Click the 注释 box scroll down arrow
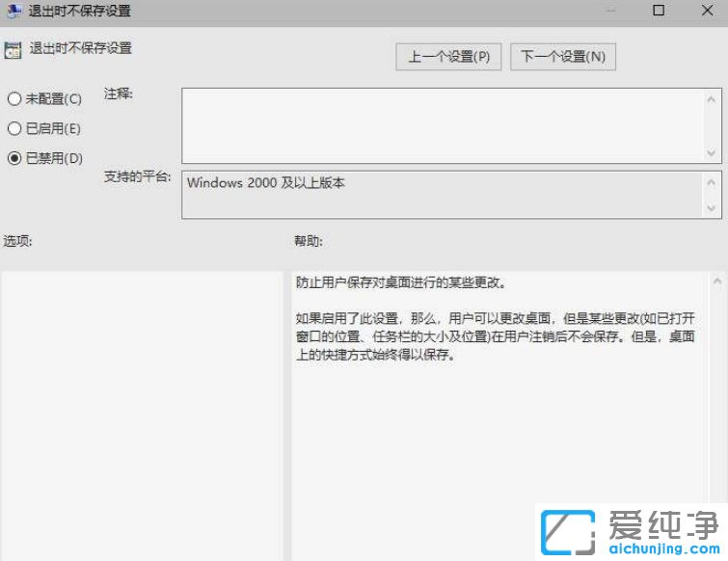The width and height of the screenshot is (728, 561). coord(711,153)
